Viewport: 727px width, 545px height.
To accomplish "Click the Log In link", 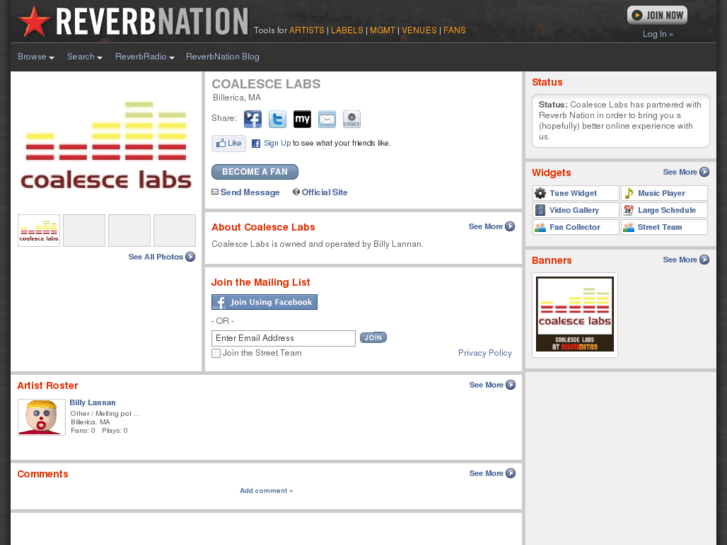I will (x=657, y=34).
